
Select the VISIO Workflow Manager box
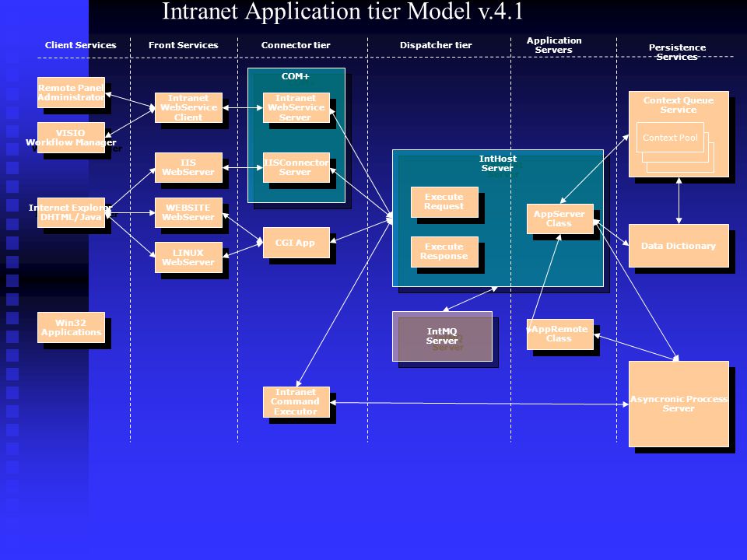coord(71,138)
